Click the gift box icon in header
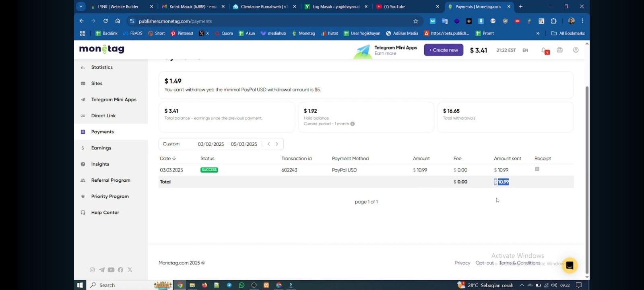The height and width of the screenshot is (290, 644). (x=559, y=50)
